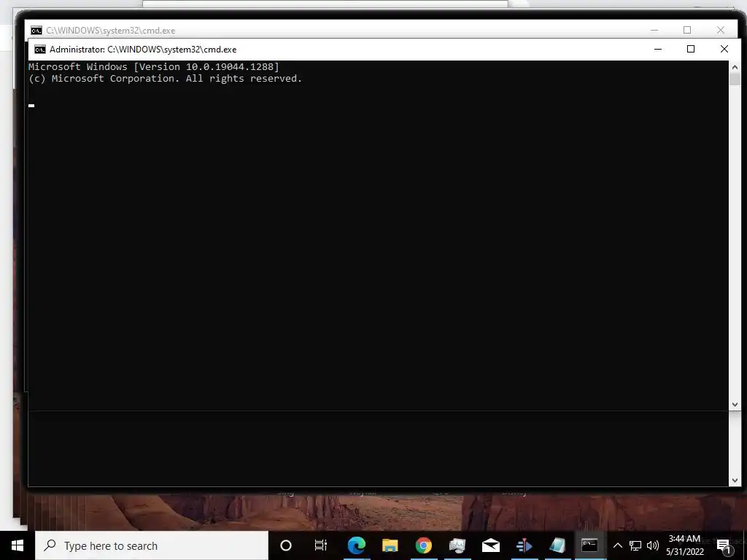The height and width of the screenshot is (560, 747).
Task: Launch Microsoft Edge from the taskbar
Action: point(356,545)
